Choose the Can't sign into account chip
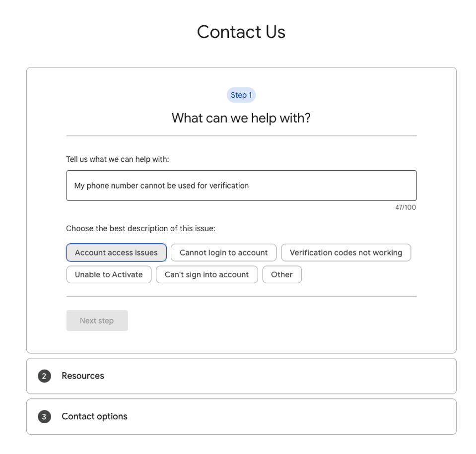Image resolution: width=476 pixels, height=454 pixels. (206, 274)
